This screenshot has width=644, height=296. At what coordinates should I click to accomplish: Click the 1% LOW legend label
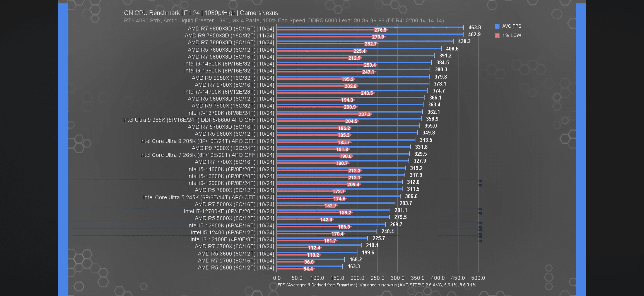(512, 35)
